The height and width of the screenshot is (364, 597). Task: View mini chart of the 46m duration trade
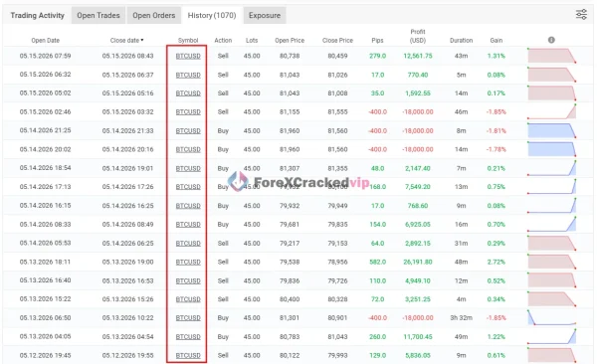coord(551,111)
